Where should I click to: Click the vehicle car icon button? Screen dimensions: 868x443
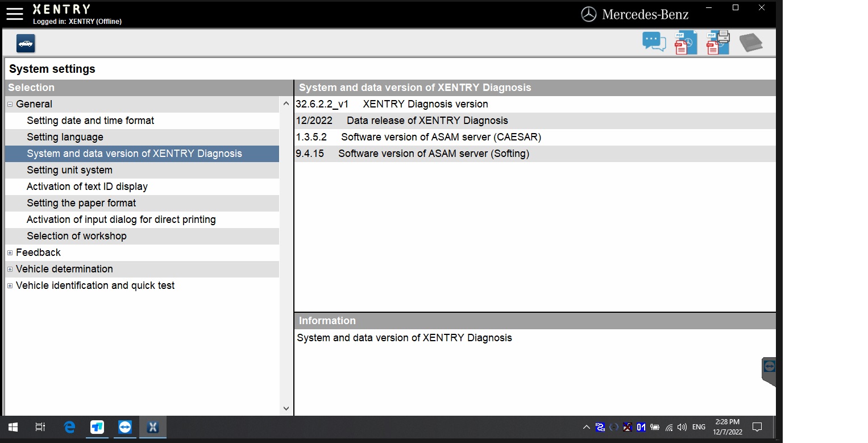[26, 43]
